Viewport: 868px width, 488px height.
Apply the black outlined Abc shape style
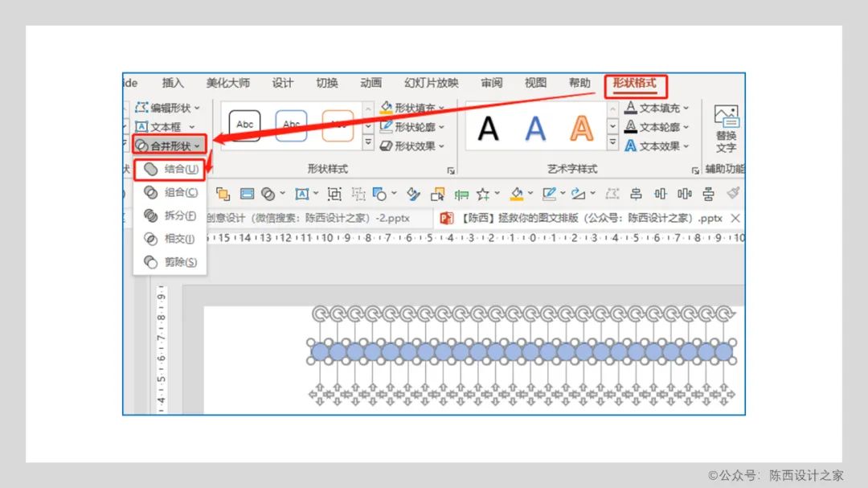[244, 125]
